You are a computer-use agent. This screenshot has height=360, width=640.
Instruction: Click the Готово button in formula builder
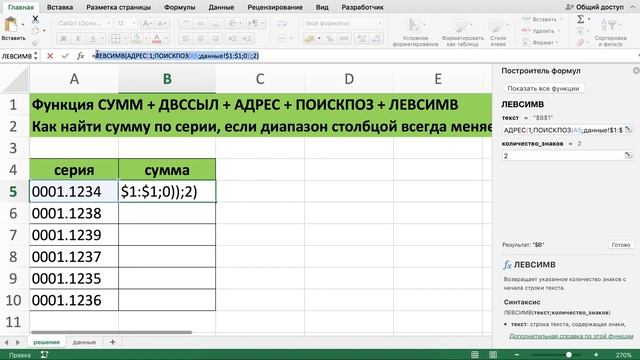point(621,245)
